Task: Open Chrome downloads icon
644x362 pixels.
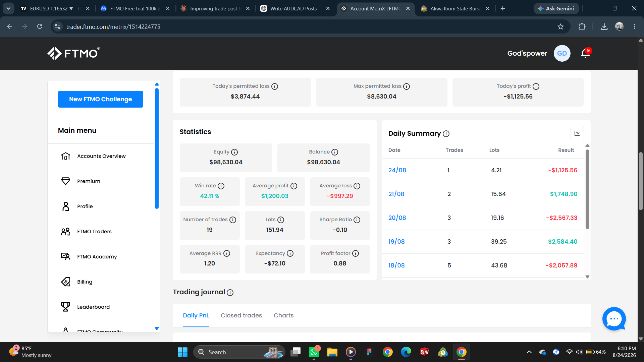Action: click(604, 26)
